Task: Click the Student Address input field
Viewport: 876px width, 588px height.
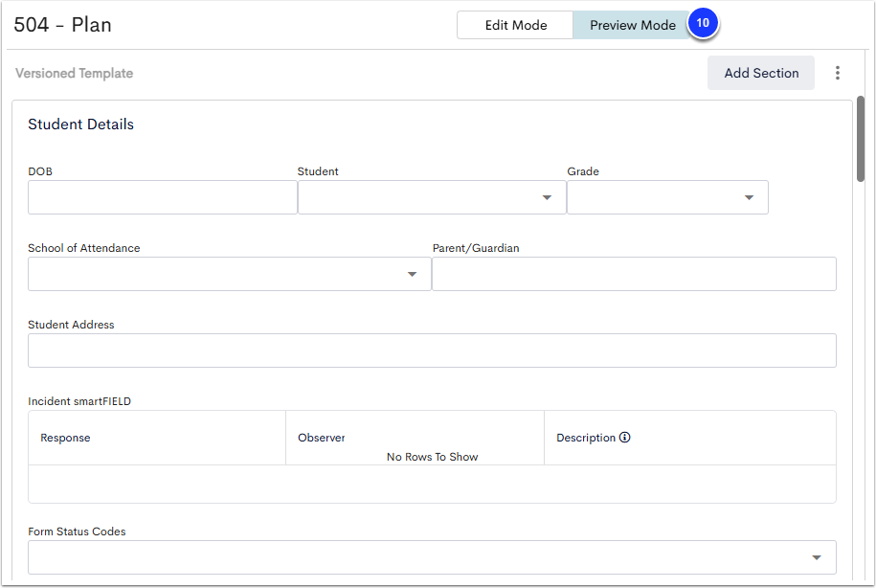Action: tap(432, 351)
